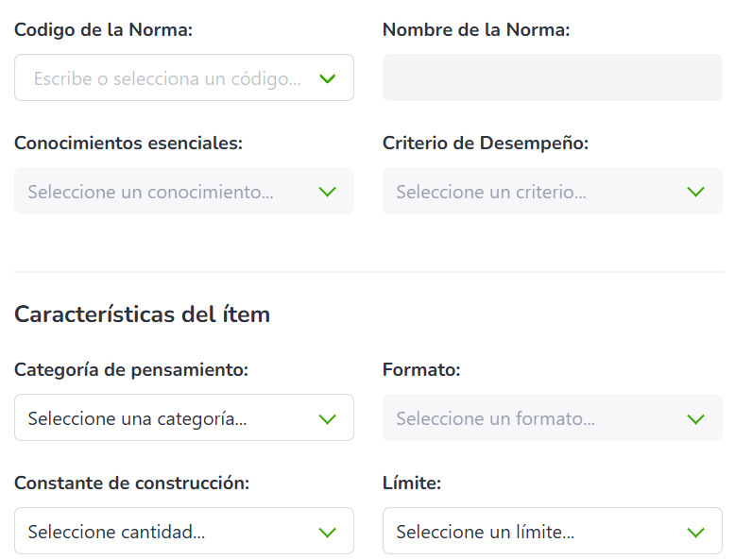The width and height of the screenshot is (735, 560).
Task: Click the chevron arrow in Límite dropdown
Action: (696, 532)
